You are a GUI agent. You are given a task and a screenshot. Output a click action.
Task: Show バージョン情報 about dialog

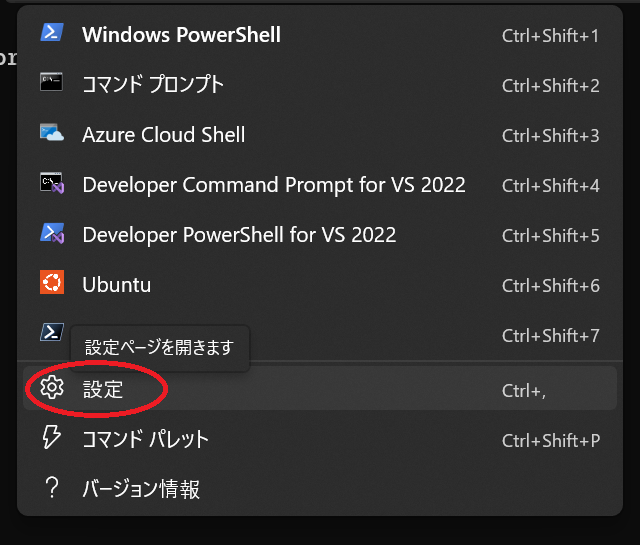point(320,488)
